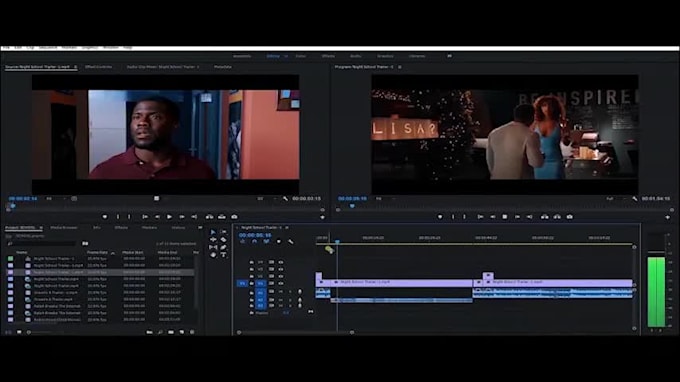
Task: Switch to the Color workspace
Action: [x=301, y=56]
